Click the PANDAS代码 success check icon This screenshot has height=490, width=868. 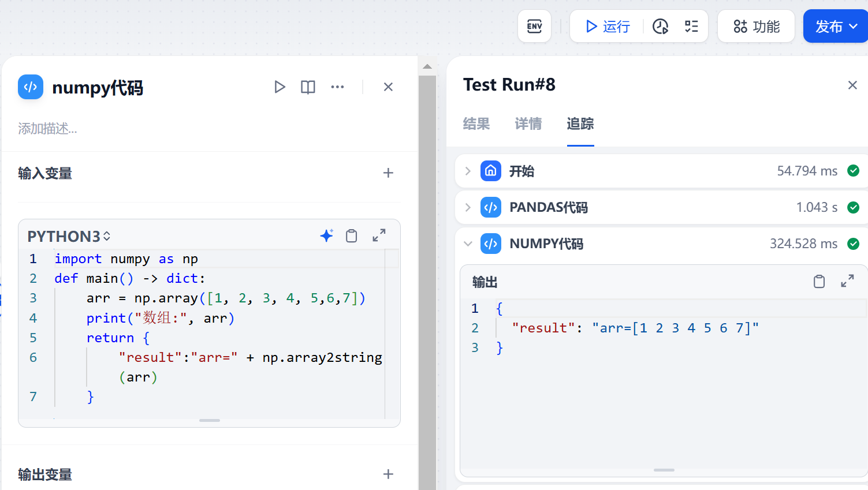[x=853, y=207]
